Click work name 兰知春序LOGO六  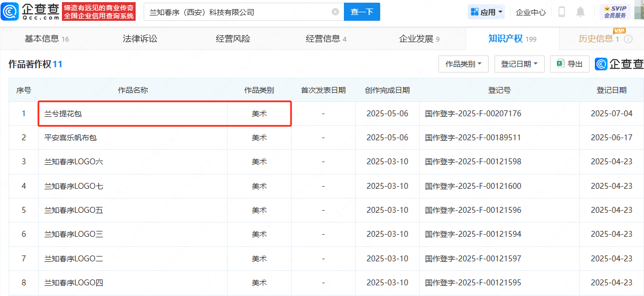(74, 162)
